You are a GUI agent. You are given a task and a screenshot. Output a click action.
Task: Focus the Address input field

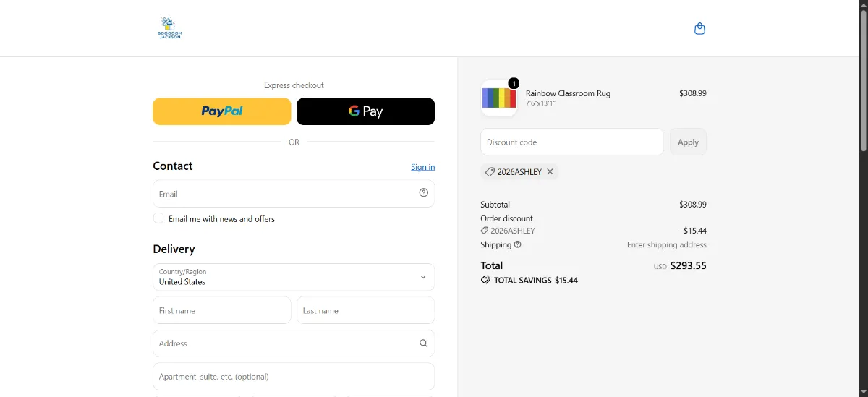tap(294, 343)
